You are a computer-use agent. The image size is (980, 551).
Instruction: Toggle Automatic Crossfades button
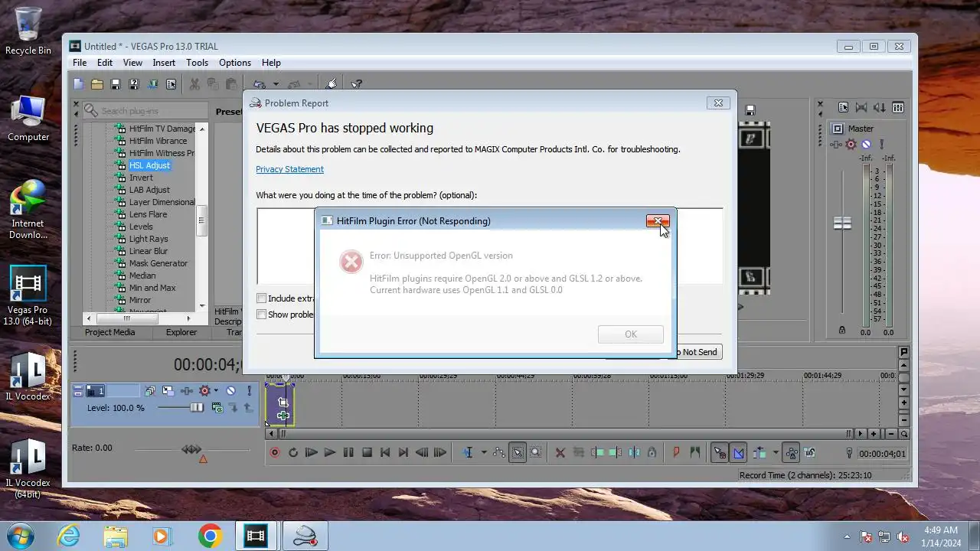(x=738, y=453)
